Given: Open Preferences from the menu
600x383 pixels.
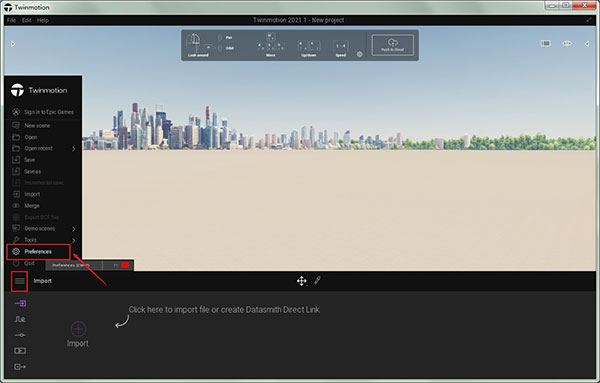Looking at the screenshot, I should pyautogui.click(x=38, y=252).
